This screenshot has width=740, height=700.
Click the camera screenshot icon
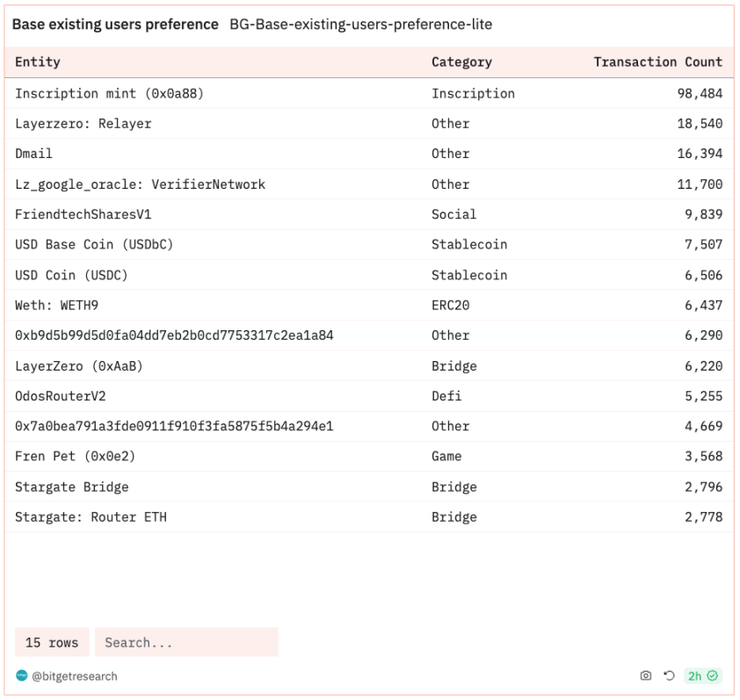pos(646,675)
